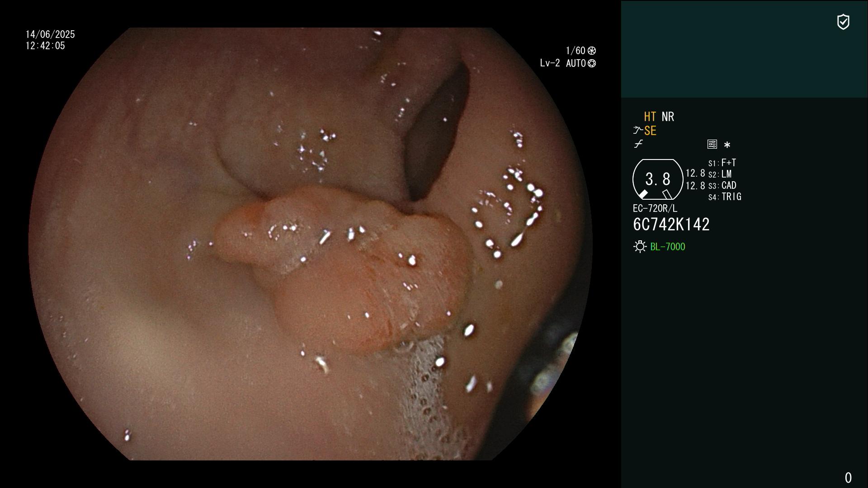The width and height of the screenshot is (868, 488).
Task: Click the tone curve icon below SE
Action: click(638, 144)
